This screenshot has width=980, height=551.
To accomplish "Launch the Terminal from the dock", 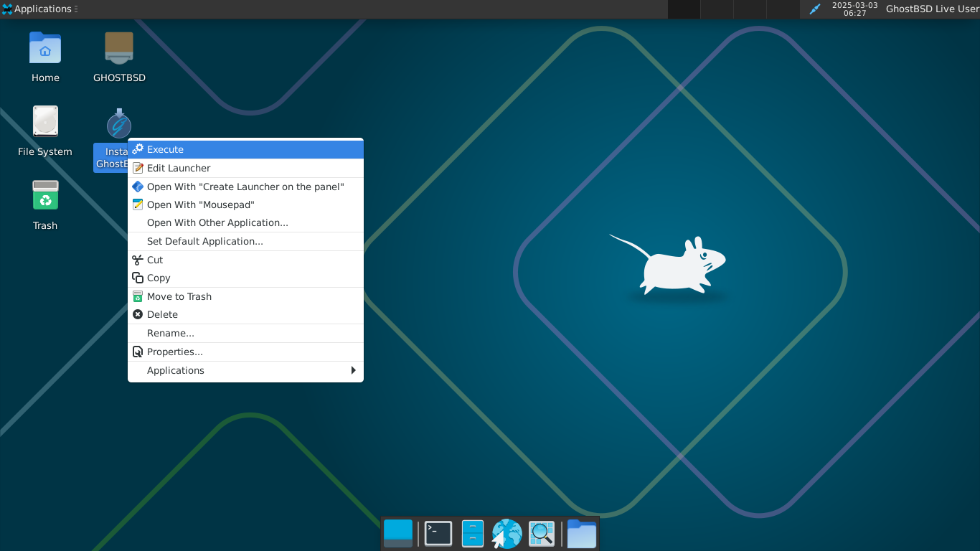I will pos(438,534).
